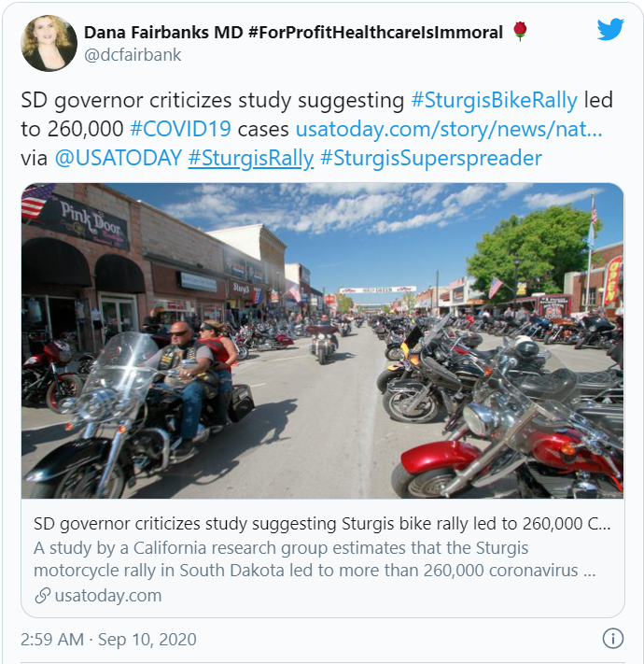This screenshot has height=664, width=644.
Task: Click the Twitter bird logo
Action: point(610,29)
